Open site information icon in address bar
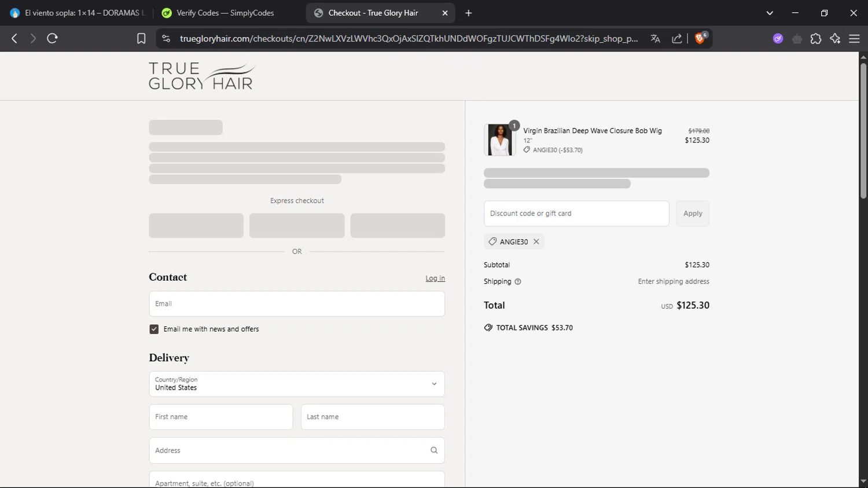The width and height of the screenshot is (868, 488). coord(166,38)
